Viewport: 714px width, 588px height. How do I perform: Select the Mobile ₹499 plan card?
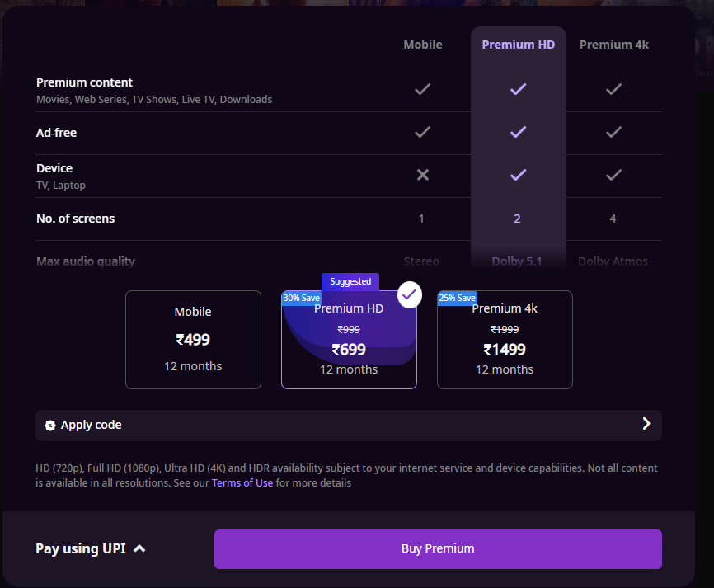pos(193,339)
